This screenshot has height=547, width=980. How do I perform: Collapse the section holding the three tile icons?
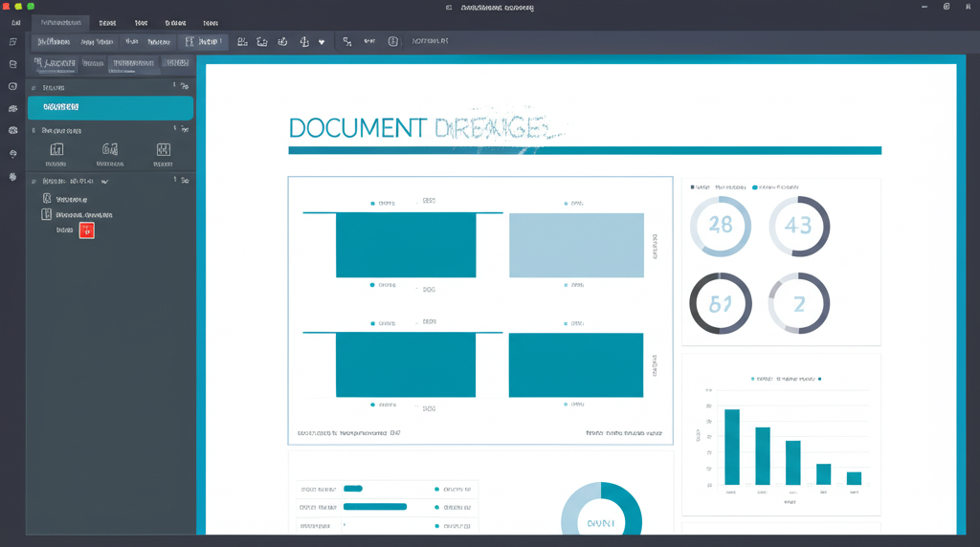(33, 130)
